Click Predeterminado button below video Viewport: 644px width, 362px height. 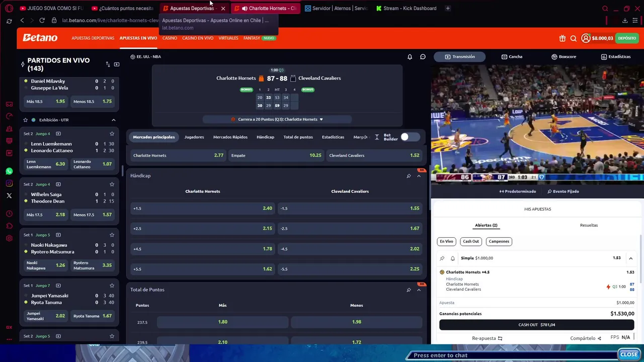pyautogui.click(x=517, y=192)
